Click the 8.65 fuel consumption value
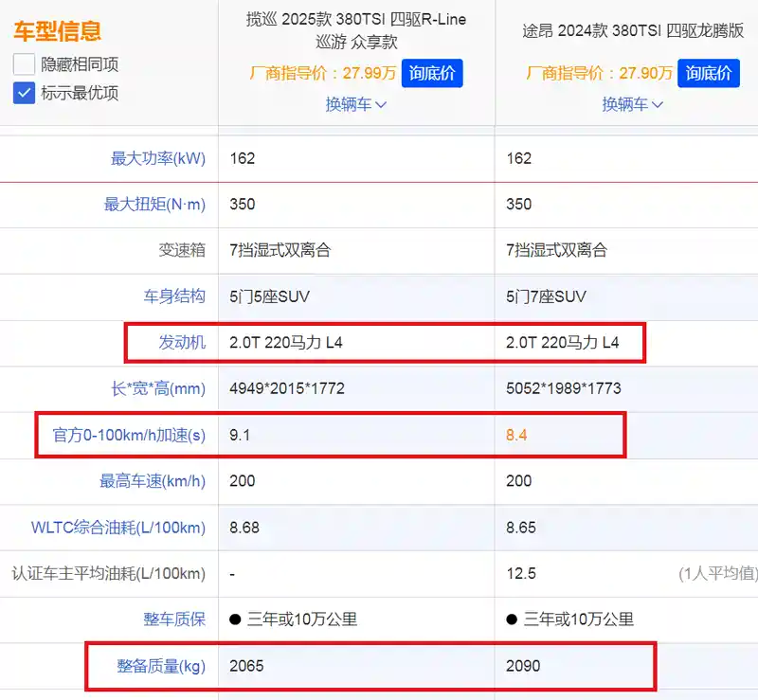 (521, 528)
